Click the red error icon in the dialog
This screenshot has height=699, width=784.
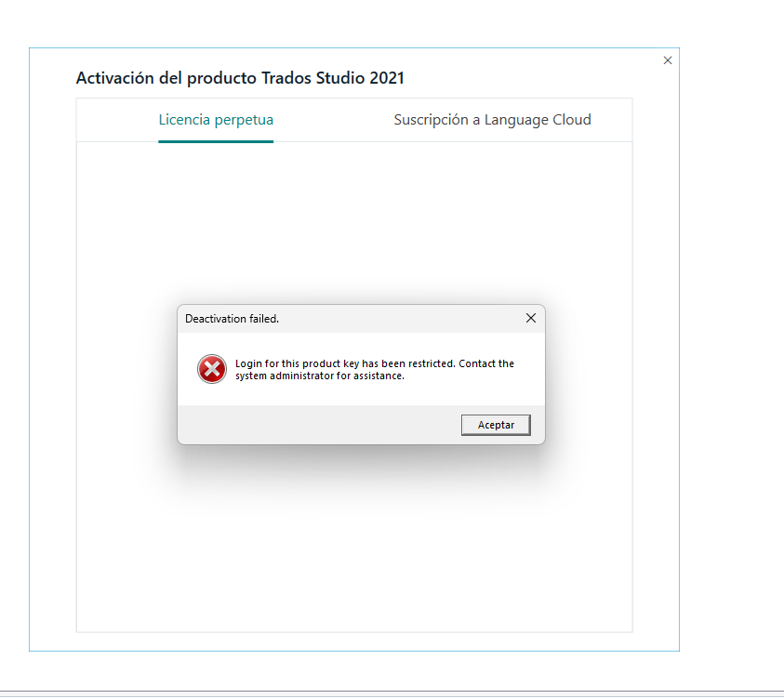211,369
